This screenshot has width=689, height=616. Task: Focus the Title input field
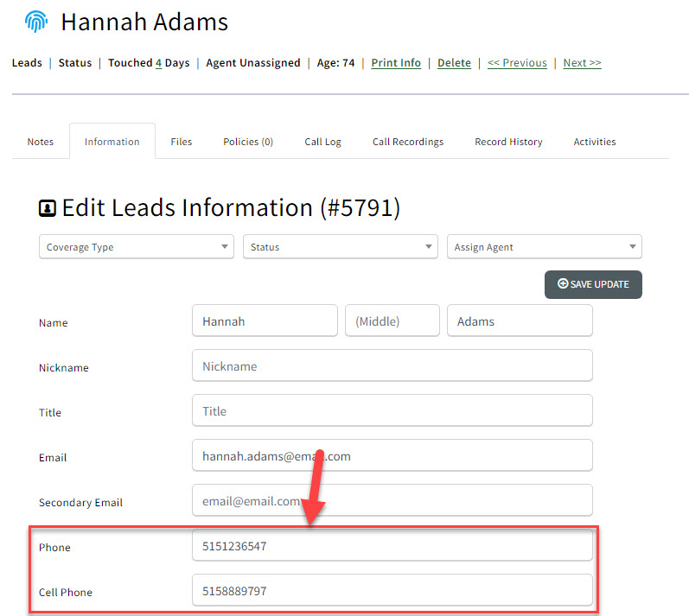coord(392,410)
